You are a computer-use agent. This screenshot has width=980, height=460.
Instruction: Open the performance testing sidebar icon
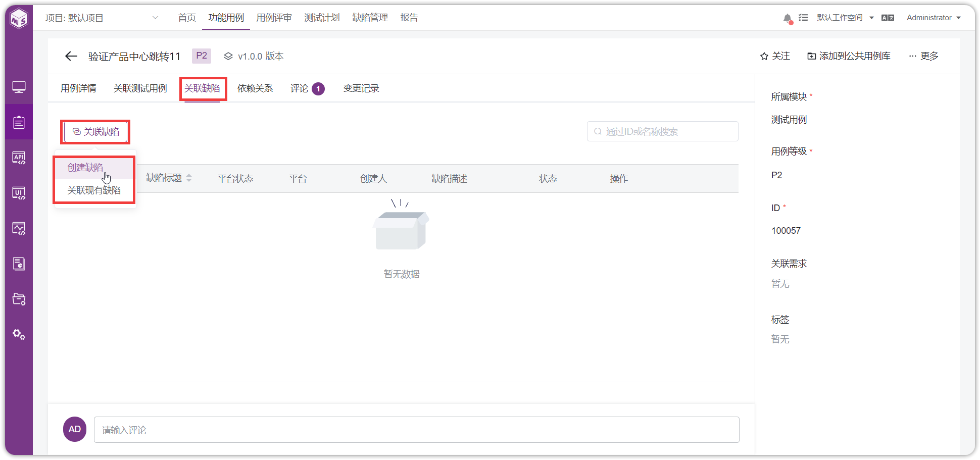19,228
